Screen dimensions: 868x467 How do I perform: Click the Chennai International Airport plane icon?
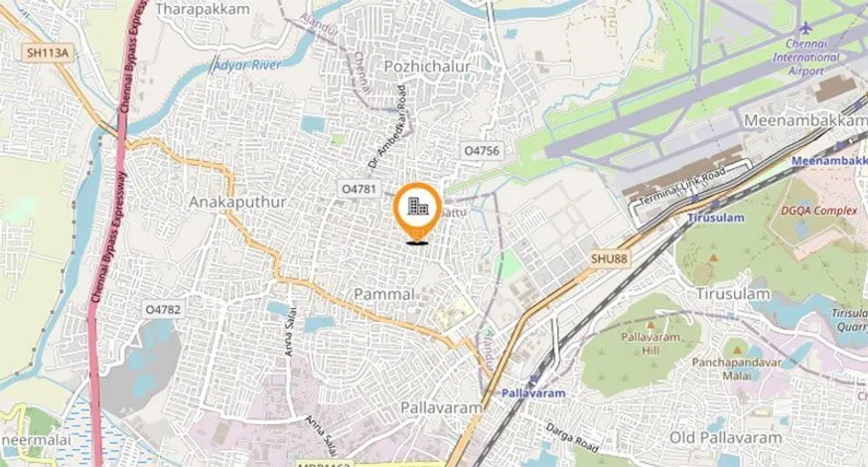click(x=805, y=28)
